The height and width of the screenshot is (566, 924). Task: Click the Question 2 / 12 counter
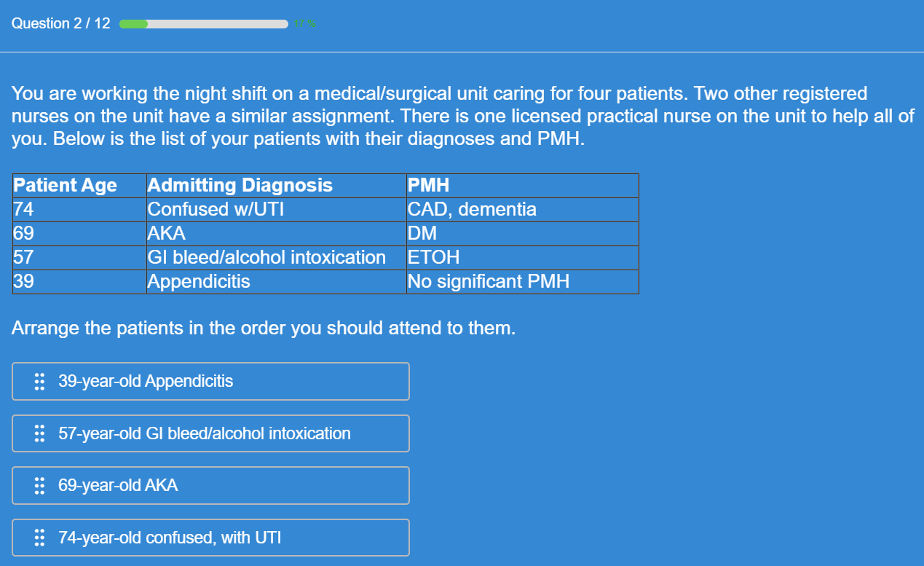(x=60, y=23)
